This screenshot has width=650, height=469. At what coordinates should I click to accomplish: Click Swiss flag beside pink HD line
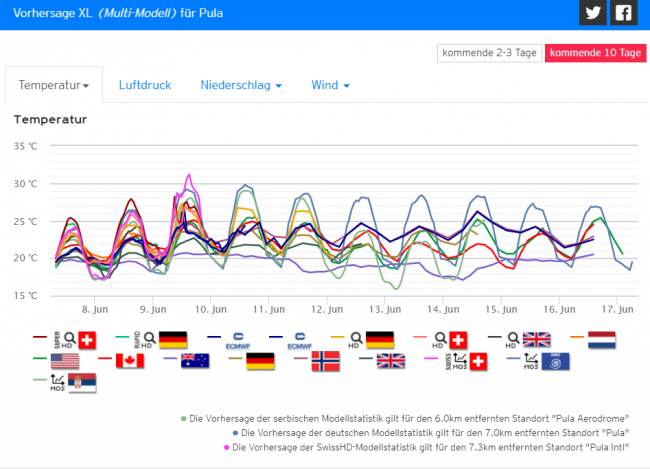458,340
